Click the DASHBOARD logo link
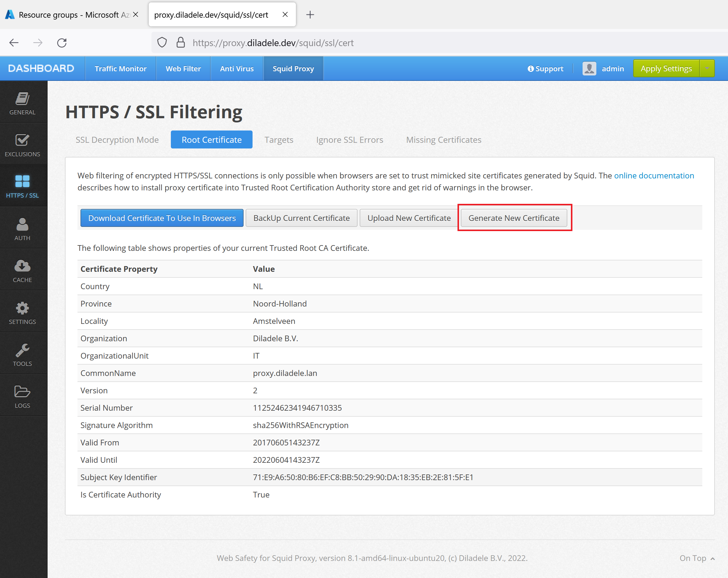Image resolution: width=728 pixels, height=578 pixels. 41,69
